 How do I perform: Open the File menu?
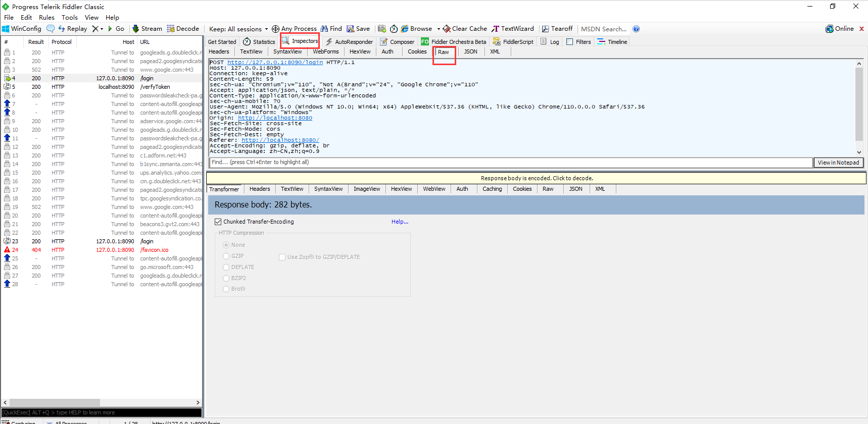(x=9, y=17)
